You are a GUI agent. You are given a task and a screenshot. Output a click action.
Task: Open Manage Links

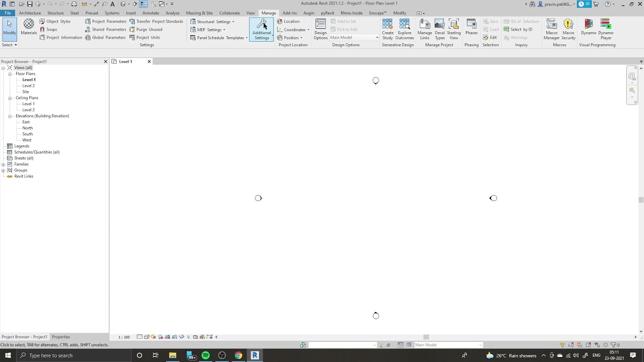click(x=425, y=29)
